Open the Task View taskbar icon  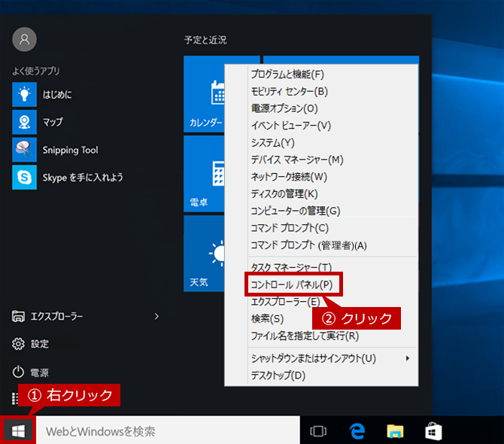318,431
